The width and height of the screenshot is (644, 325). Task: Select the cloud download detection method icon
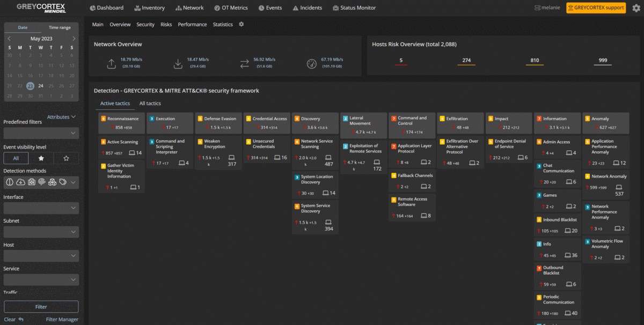(20, 182)
